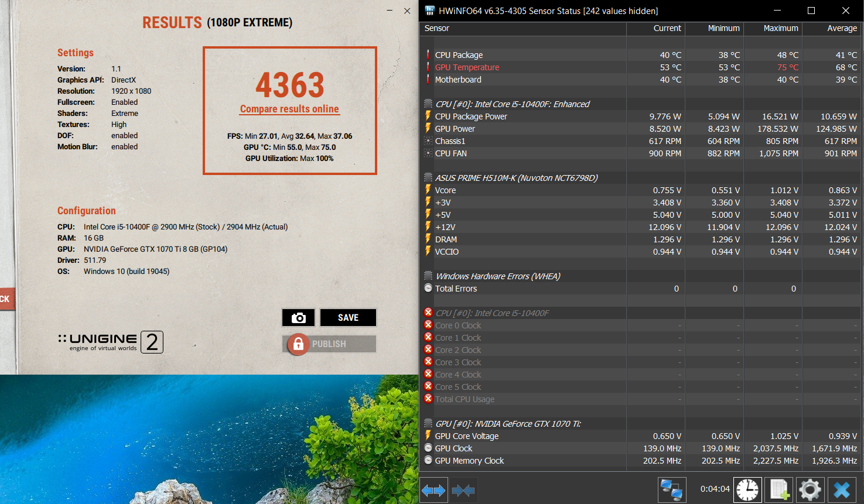This screenshot has height=504, width=864.
Task: Click the thermometer icon beside GPU Temperature
Action: pyautogui.click(x=428, y=67)
